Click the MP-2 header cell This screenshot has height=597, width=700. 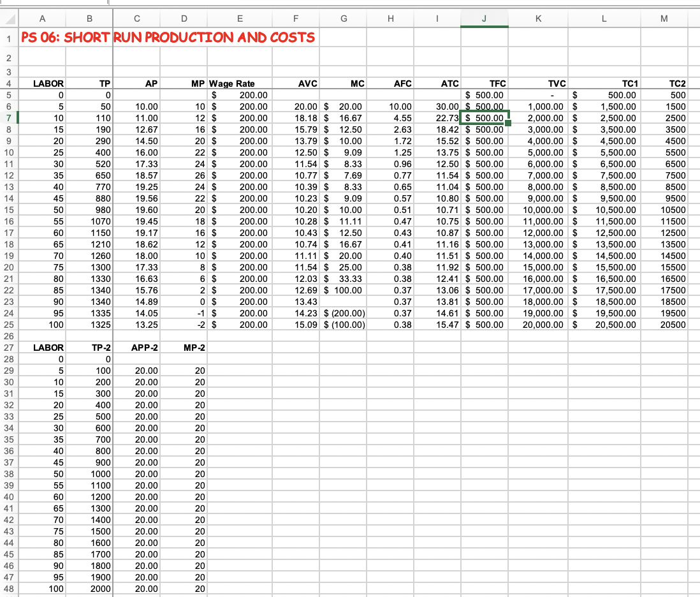[184, 348]
